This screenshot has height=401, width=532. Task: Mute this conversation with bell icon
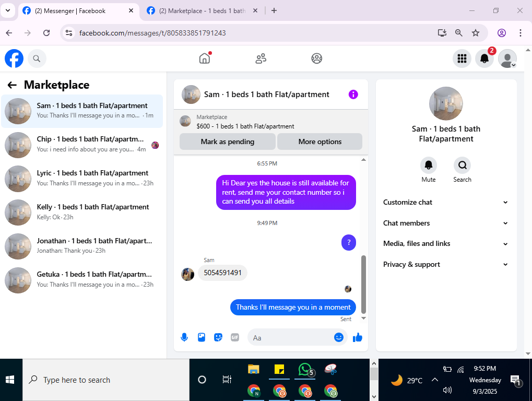429,165
